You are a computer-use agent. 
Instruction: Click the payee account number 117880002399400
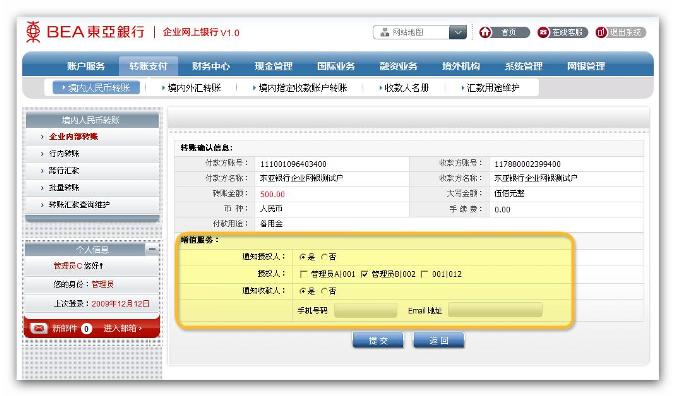(x=527, y=164)
